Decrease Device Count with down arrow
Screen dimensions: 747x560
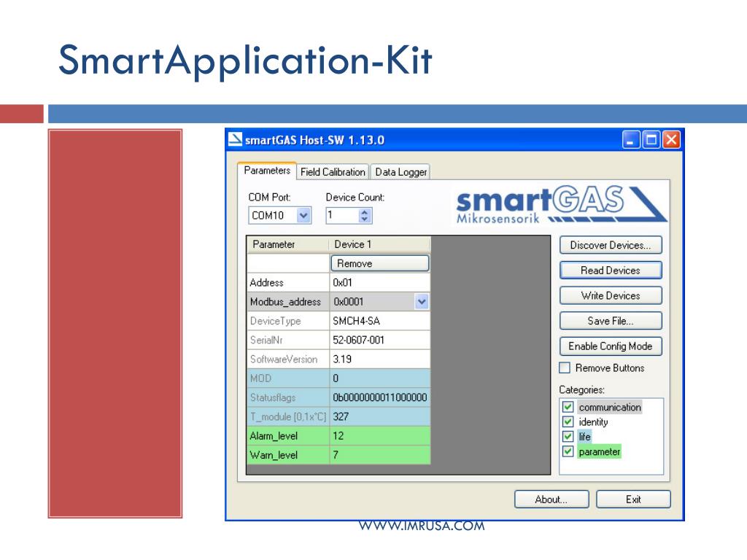point(365,219)
